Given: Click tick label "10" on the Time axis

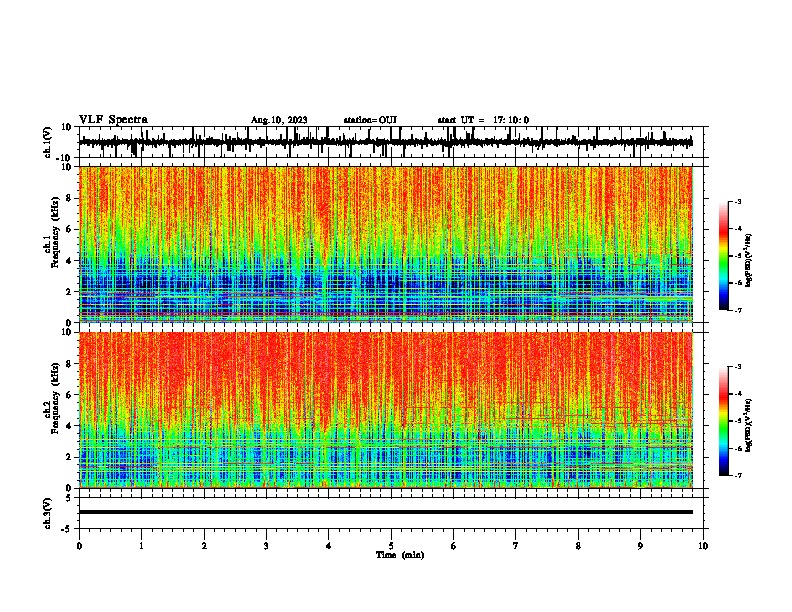Looking at the screenshot, I should (703, 546).
